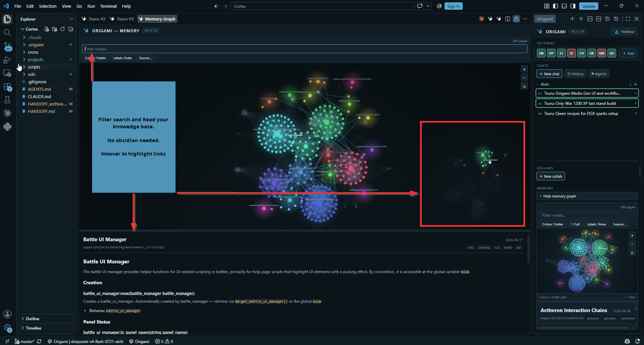644x345 pixels.
Task: Toggle the editor lock group icon
Action: [x=516, y=19]
